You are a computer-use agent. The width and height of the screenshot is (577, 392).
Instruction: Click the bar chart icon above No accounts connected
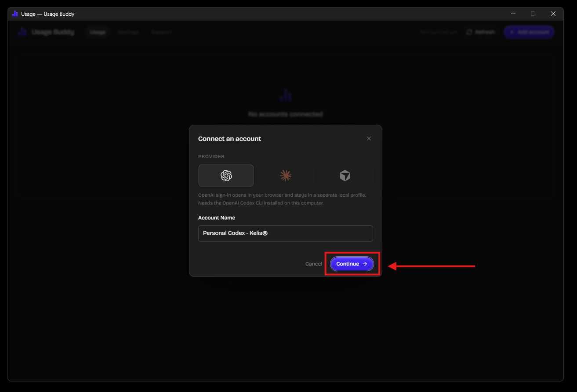pos(286,95)
